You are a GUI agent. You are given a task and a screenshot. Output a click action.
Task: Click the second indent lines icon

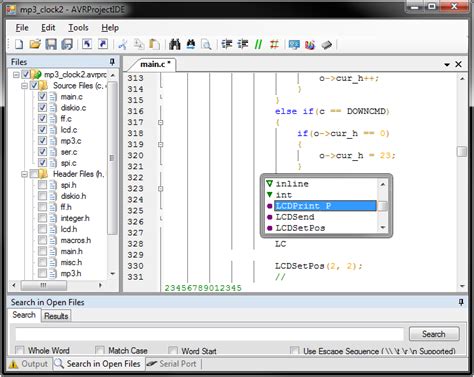[x=243, y=44]
